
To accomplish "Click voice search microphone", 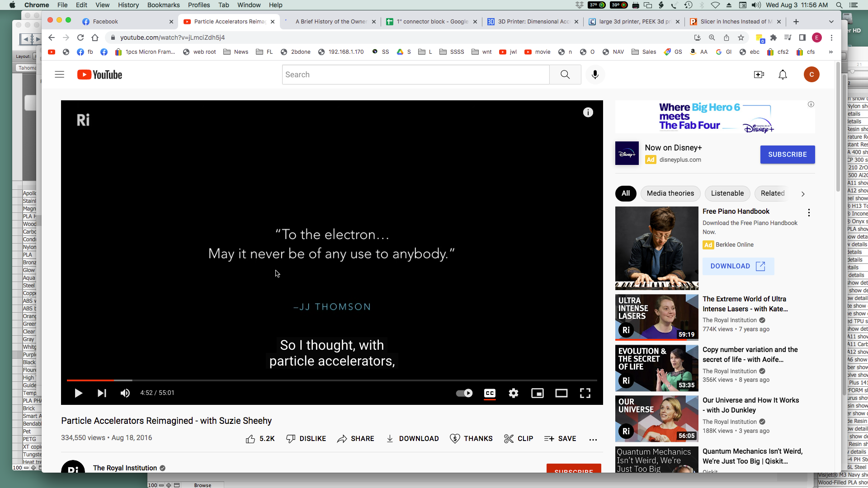I will 595,75.
